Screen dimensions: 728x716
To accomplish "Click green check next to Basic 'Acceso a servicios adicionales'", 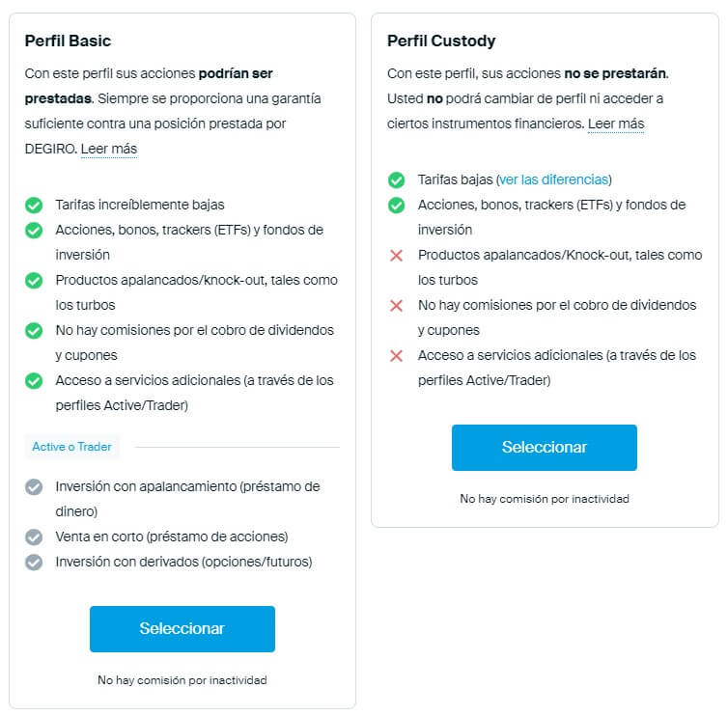I will 34,380.
